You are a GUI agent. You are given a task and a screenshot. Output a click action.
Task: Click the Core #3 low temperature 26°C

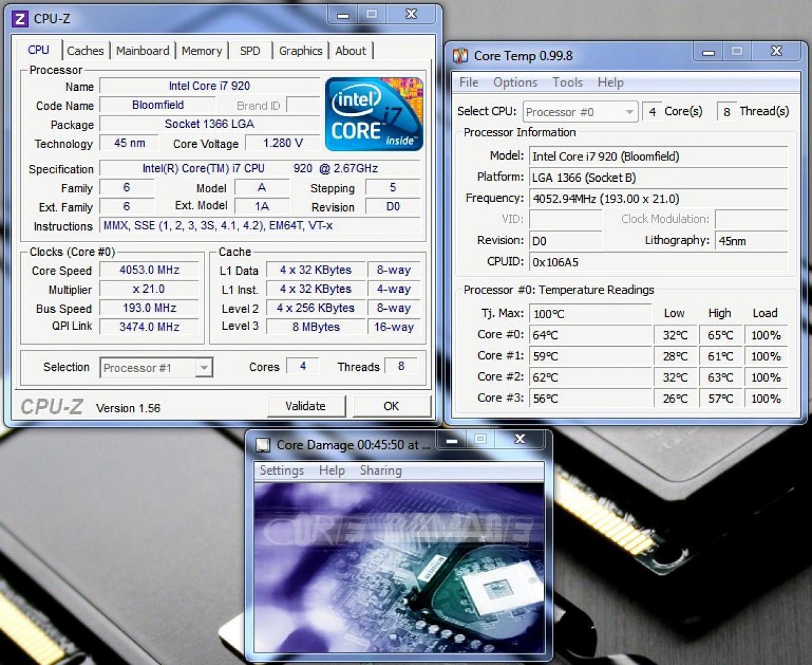675,398
